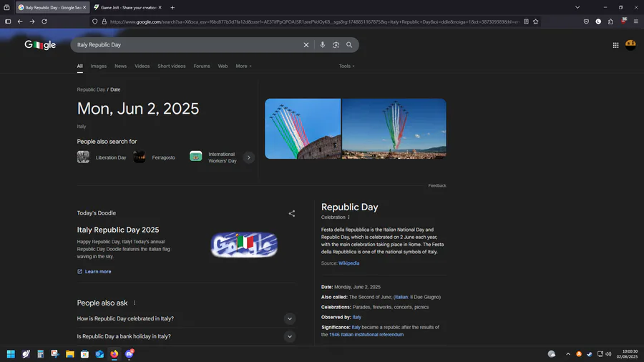644x362 pixels.
Task: Click the magnifier search button
Action: click(349, 45)
